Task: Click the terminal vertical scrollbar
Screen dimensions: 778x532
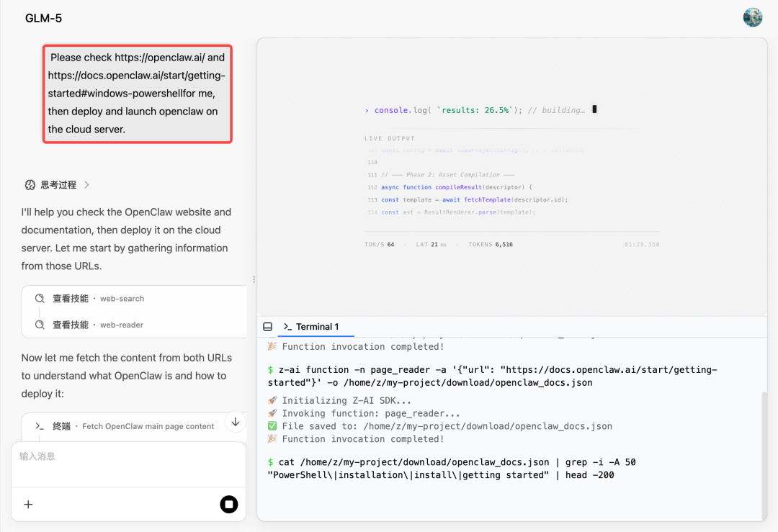Action: (x=764, y=446)
